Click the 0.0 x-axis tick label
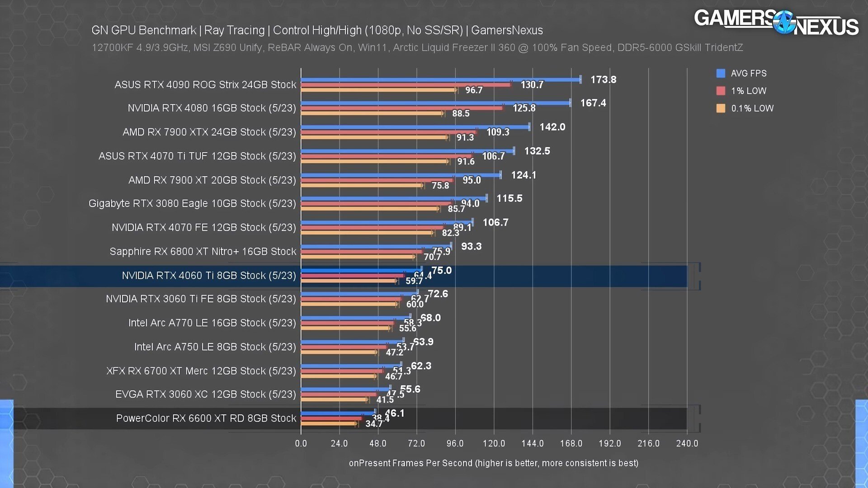This screenshot has width=868, height=488. coord(301,443)
